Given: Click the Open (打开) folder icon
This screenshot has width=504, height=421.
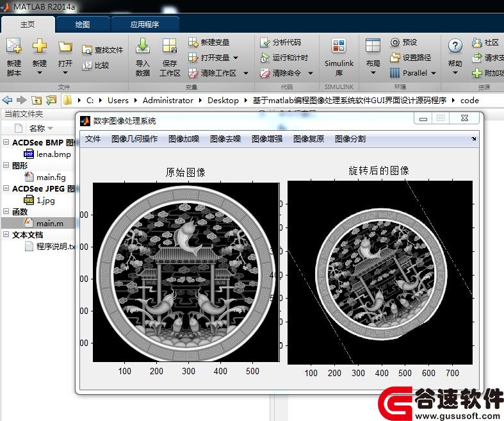Looking at the screenshot, I should coord(65,47).
